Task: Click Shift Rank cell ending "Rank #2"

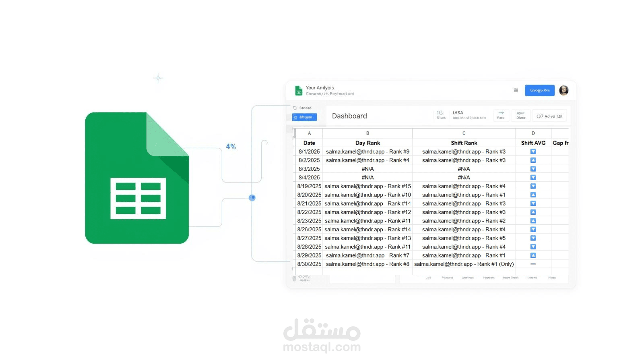Action: (464, 221)
